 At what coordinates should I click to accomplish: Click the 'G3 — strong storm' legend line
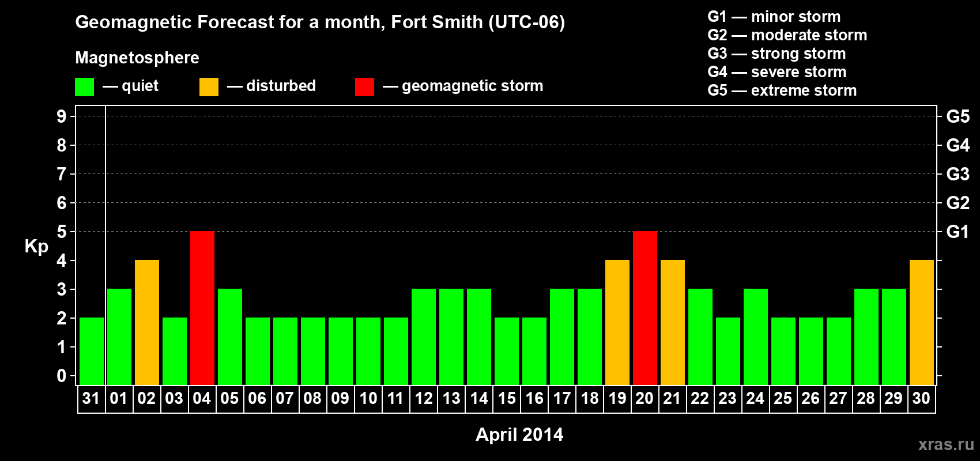pyautogui.click(x=777, y=54)
